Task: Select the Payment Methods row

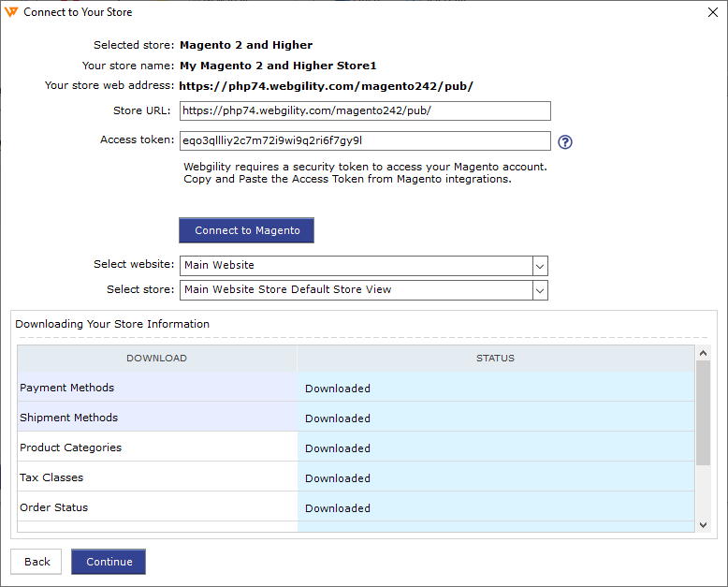Action: coord(157,388)
